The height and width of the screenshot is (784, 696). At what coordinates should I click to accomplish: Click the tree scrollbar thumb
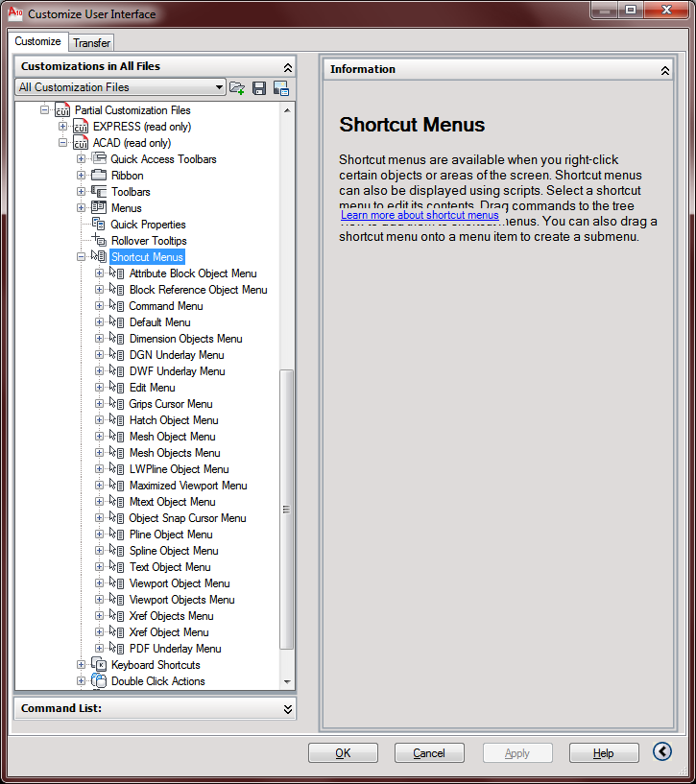pos(287,509)
